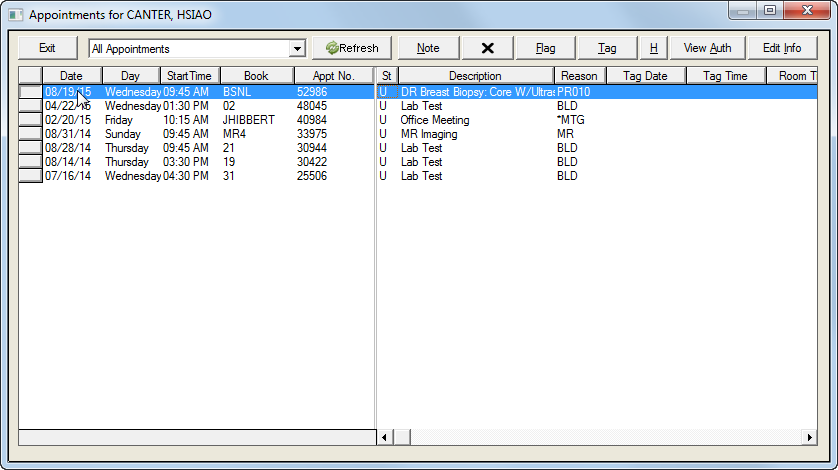The height and width of the screenshot is (470, 838).
Task: Open the All Appointments dropdown
Action: click(296, 49)
